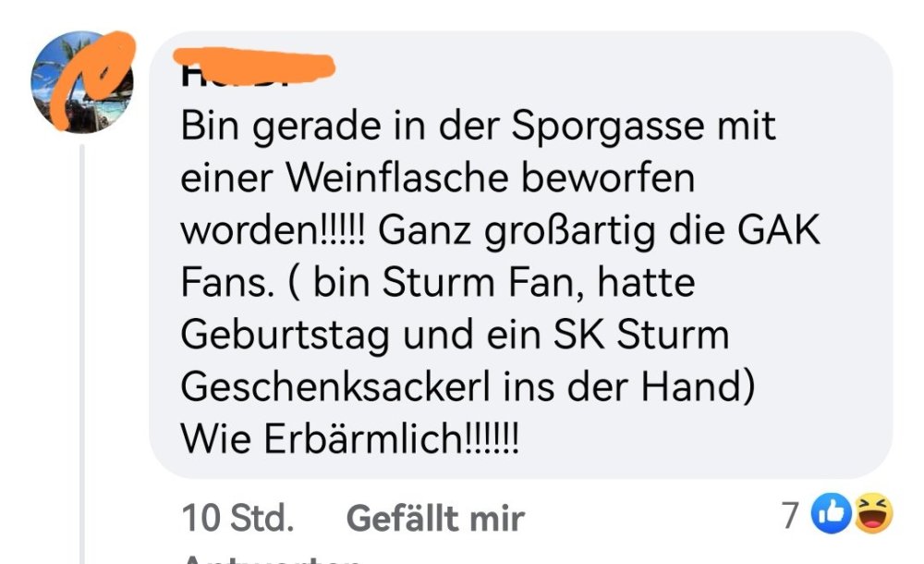Click the partially visible Antworten link
The image size is (924, 564).
point(271,558)
